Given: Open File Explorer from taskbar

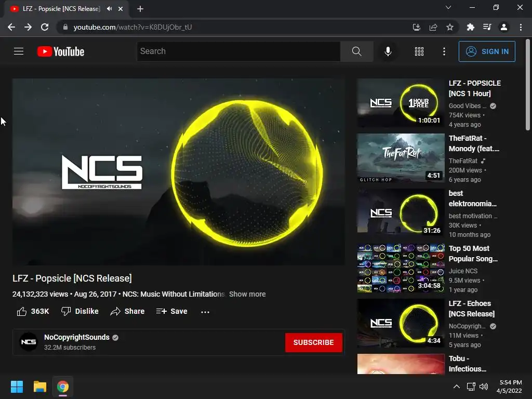Looking at the screenshot, I should [x=39, y=387].
